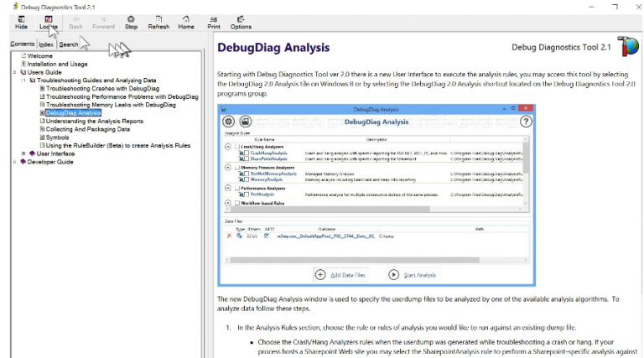Collapse Troubleshooting Guides and Analyzing Data node
The width and height of the screenshot is (644, 358).
point(23,80)
